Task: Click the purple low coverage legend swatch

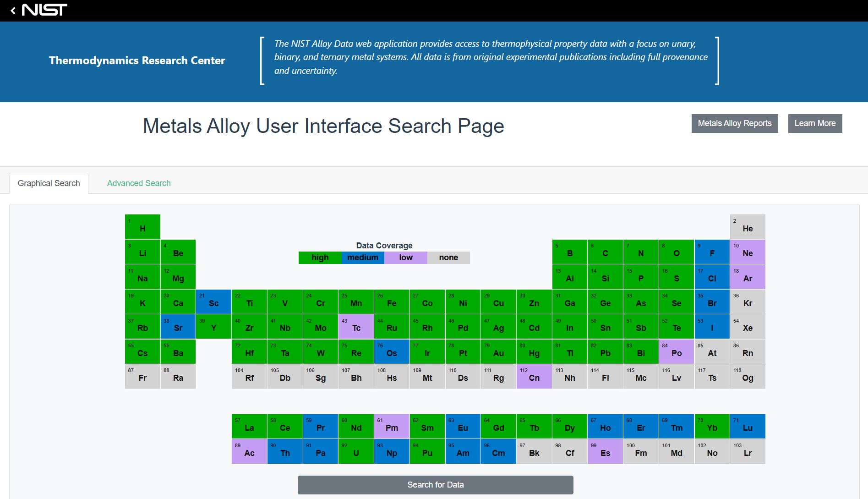Action: pos(405,258)
